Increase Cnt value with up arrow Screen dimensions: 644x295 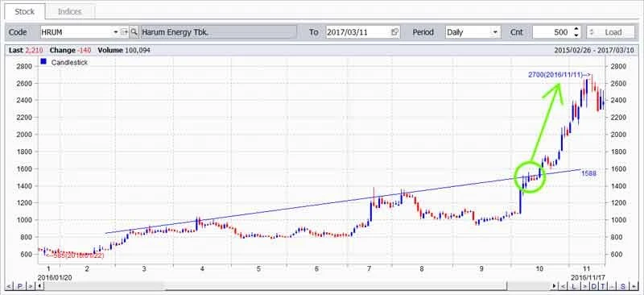tap(576, 29)
